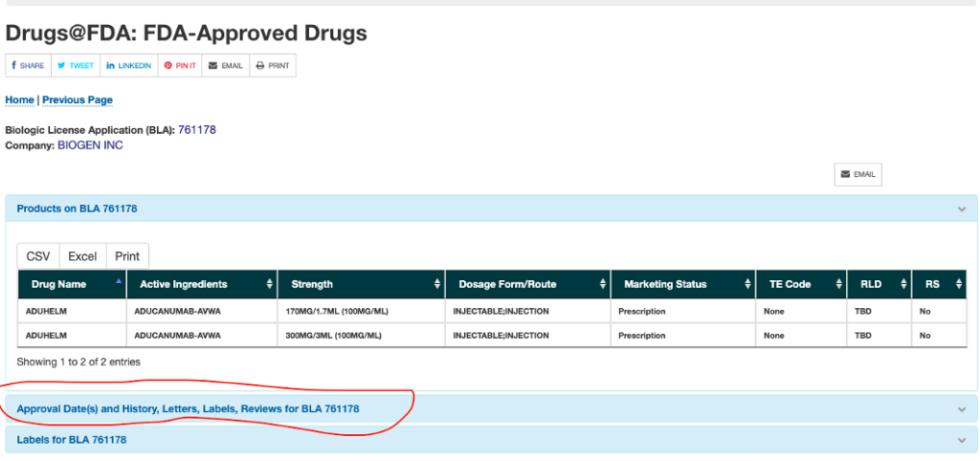The width and height of the screenshot is (980, 461).
Task: Sort table by Drug Name
Action: (x=72, y=284)
